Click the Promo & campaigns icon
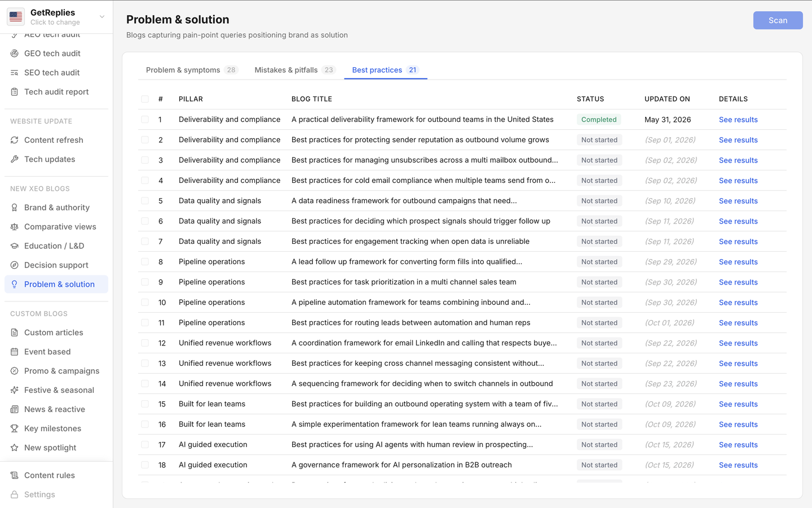The width and height of the screenshot is (812, 508). pyautogui.click(x=15, y=371)
